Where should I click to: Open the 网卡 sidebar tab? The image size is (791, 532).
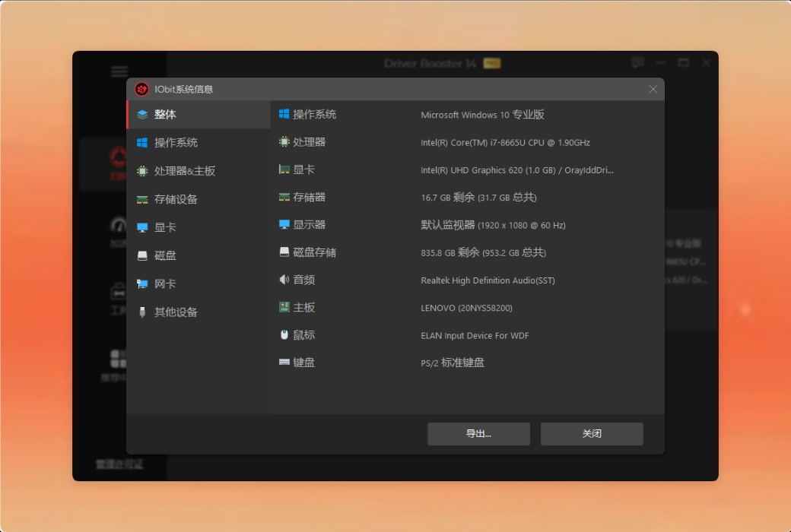point(199,284)
